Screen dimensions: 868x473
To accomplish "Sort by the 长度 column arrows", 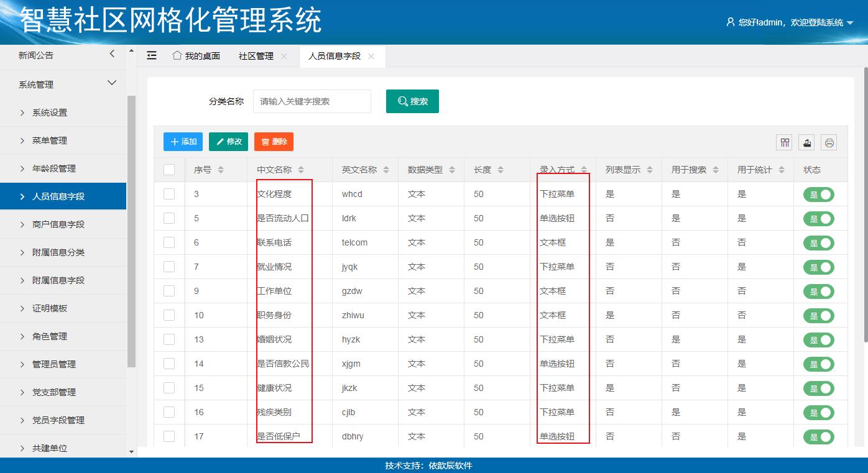I will click(x=501, y=170).
